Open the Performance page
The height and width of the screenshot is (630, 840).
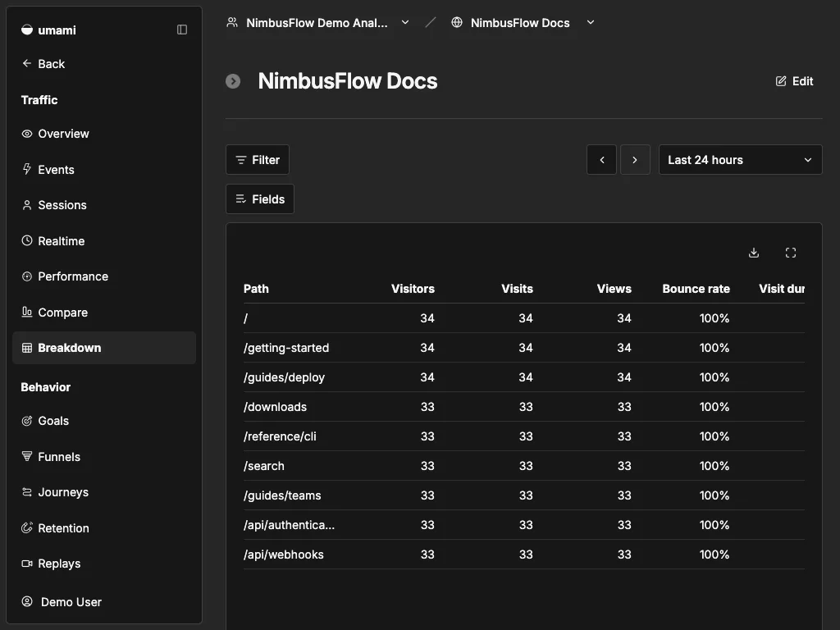pos(104,276)
